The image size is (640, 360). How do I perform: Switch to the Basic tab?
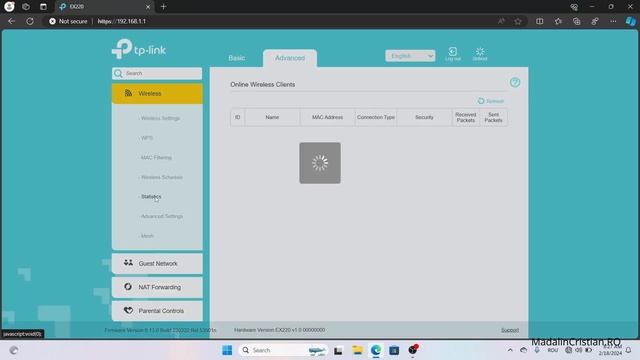237,58
